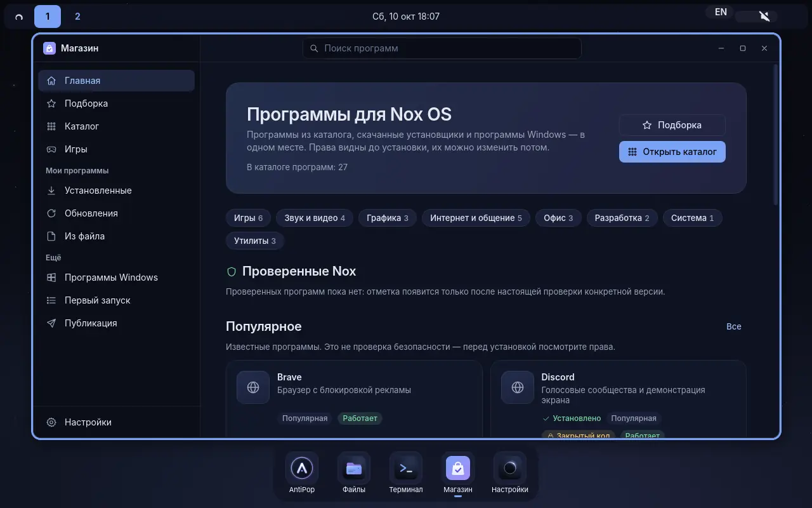Select the Система category chip
The image size is (812, 508).
[692, 218]
